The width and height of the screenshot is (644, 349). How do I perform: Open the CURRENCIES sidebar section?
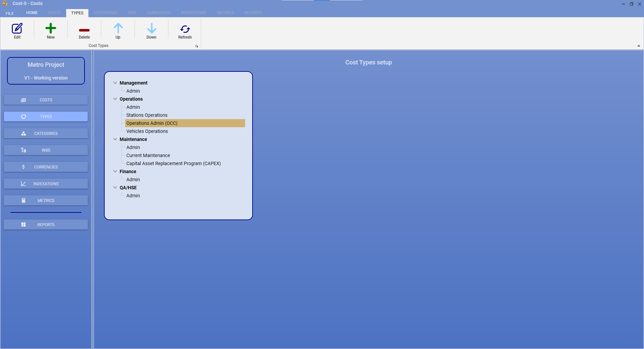[x=46, y=167]
